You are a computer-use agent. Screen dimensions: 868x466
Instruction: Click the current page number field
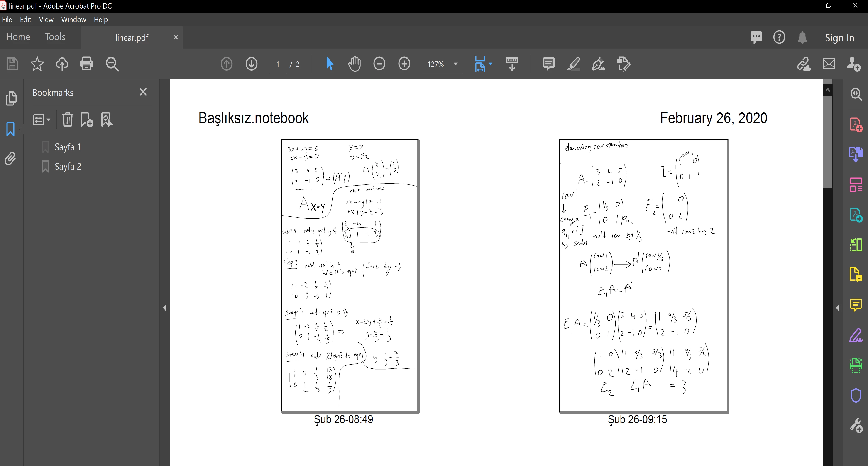[278, 64]
